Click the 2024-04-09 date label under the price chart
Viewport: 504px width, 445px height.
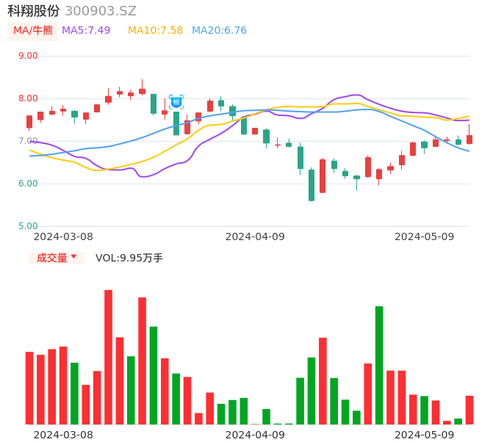[x=255, y=236]
